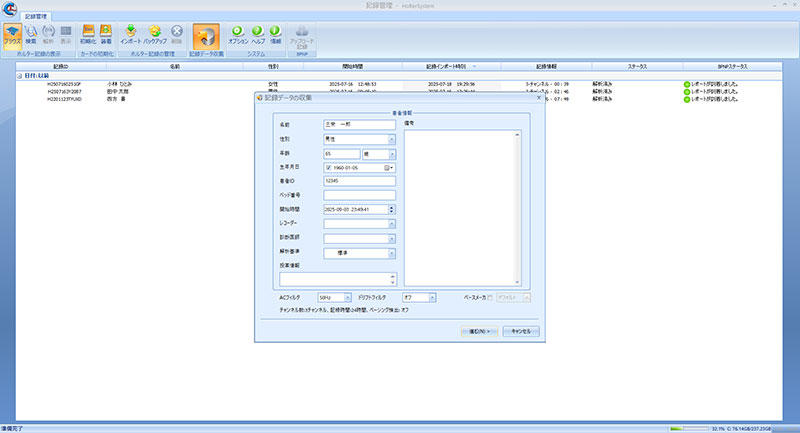Click the キャンセル button
This screenshot has height=433, width=800.
pos(520,330)
